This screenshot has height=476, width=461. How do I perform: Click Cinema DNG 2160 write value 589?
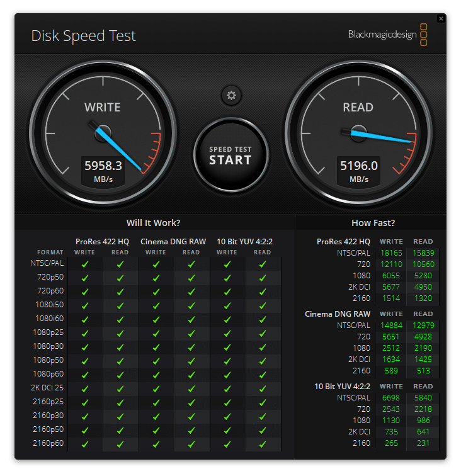[x=391, y=371]
